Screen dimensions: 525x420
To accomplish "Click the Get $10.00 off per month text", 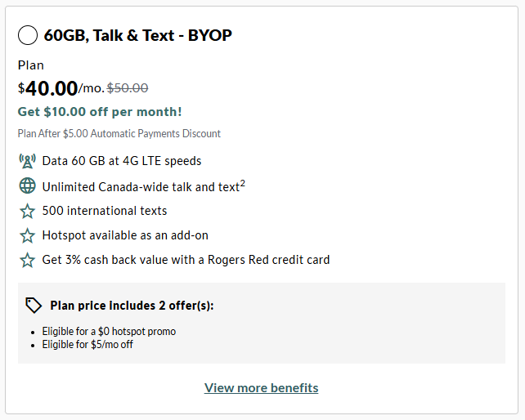I will 100,111.
